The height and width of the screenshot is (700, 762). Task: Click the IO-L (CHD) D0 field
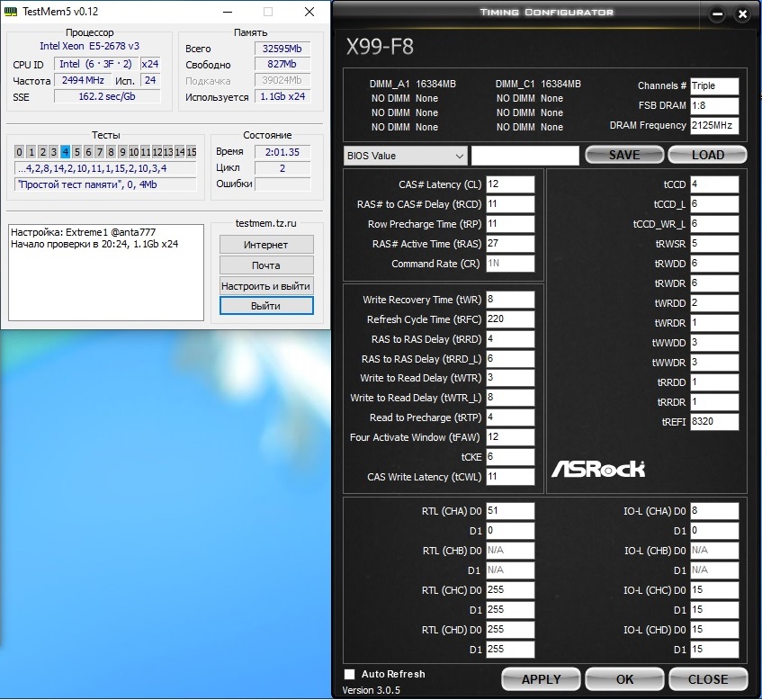pyautogui.click(x=714, y=630)
